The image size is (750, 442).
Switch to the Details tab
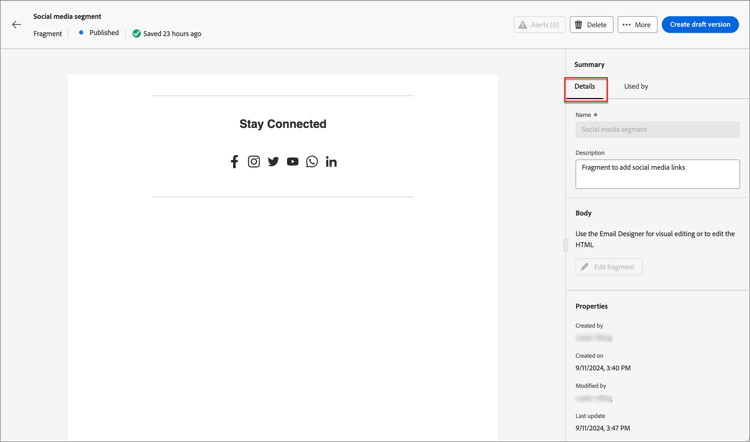(x=585, y=87)
